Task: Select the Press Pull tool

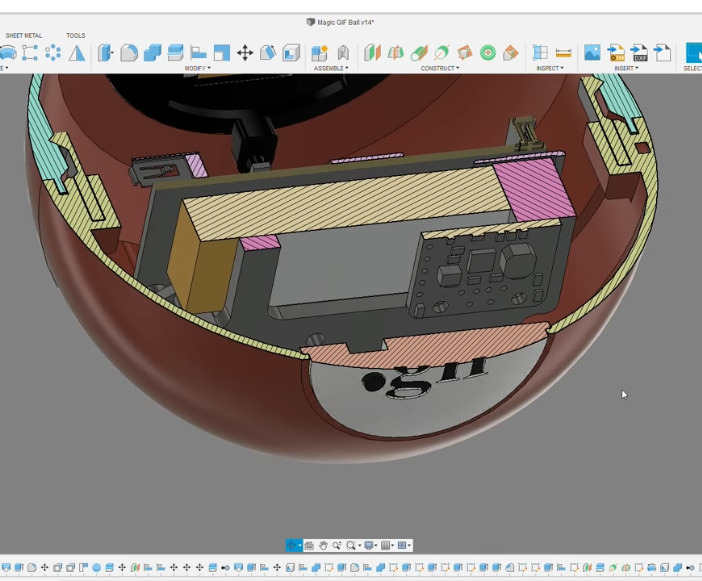Action: [x=105, y=53]
